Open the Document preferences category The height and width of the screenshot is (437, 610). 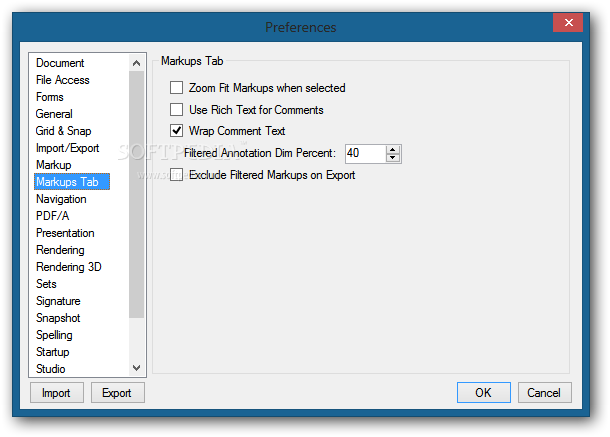[x=60, y=63]
